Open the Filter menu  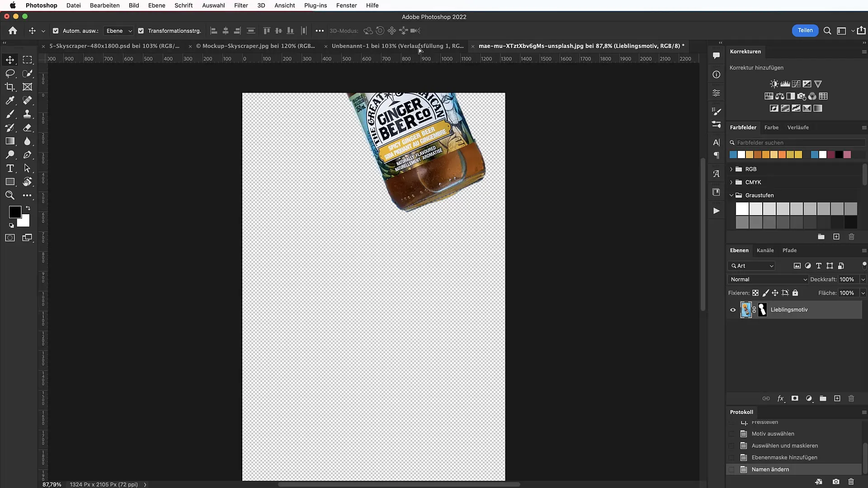coord(241,5)
